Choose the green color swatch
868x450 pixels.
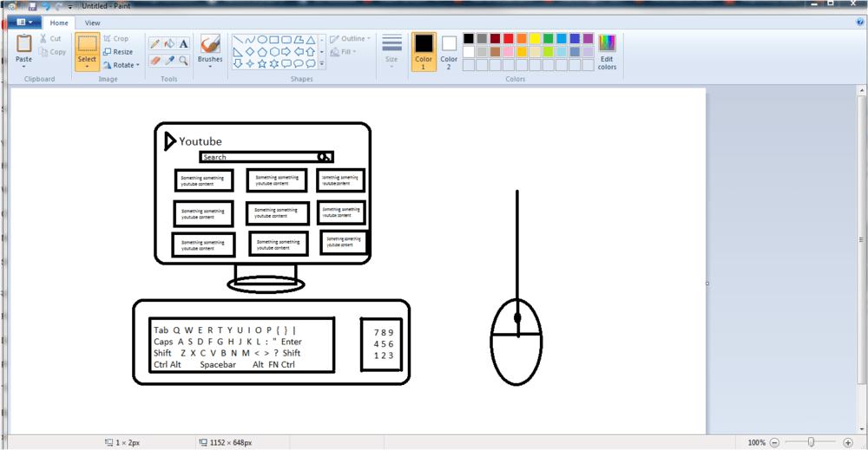[x=548, y=38]
